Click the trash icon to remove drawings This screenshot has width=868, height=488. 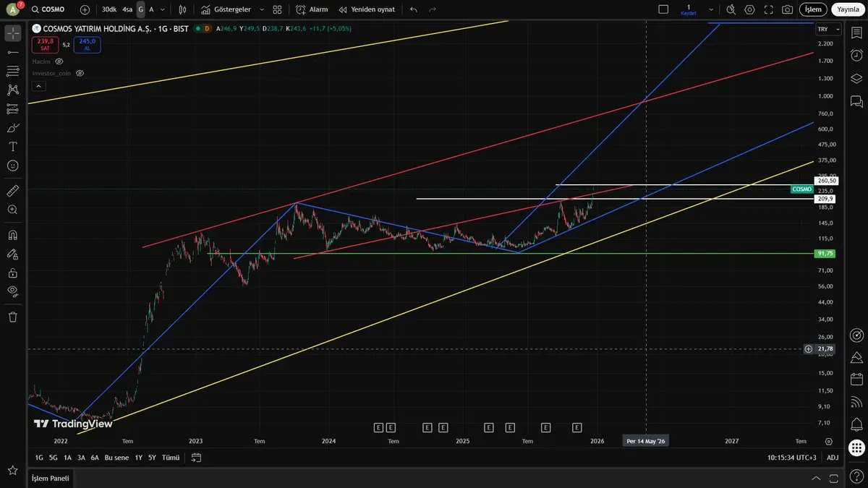click(x=12, y=317)
